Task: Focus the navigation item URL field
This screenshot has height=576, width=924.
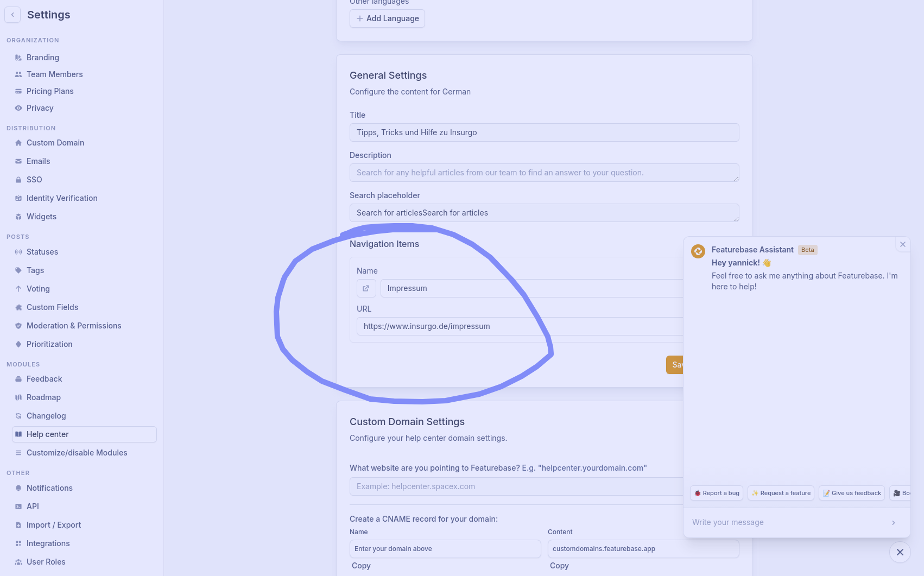Action: (x=518, y=326)
